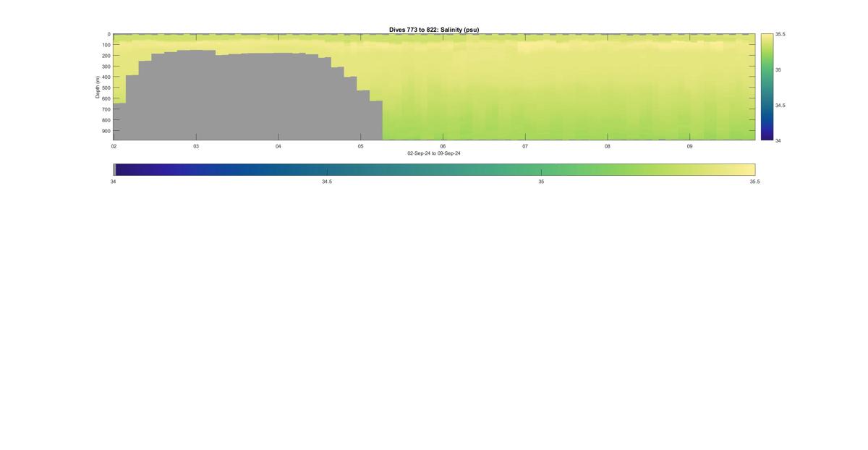Select the date tick label "04"
Screen dimensions: 868x450
tap(278, 146)
